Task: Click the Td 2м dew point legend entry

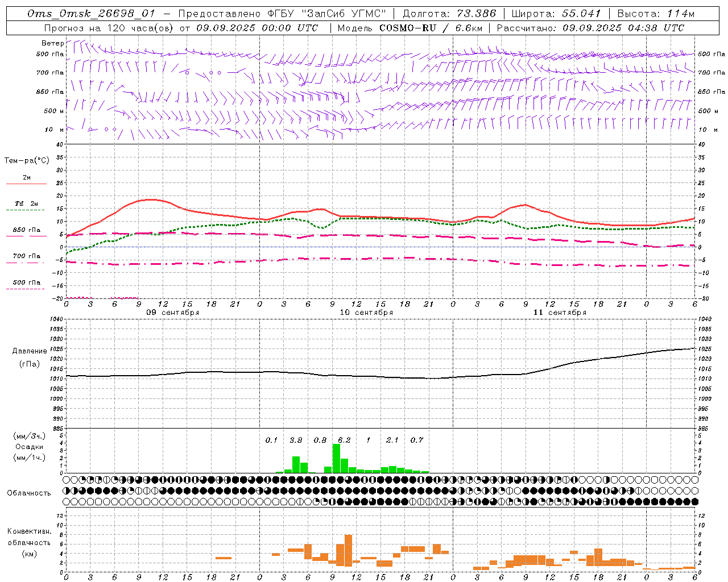Action: click(x=26, y=203)
